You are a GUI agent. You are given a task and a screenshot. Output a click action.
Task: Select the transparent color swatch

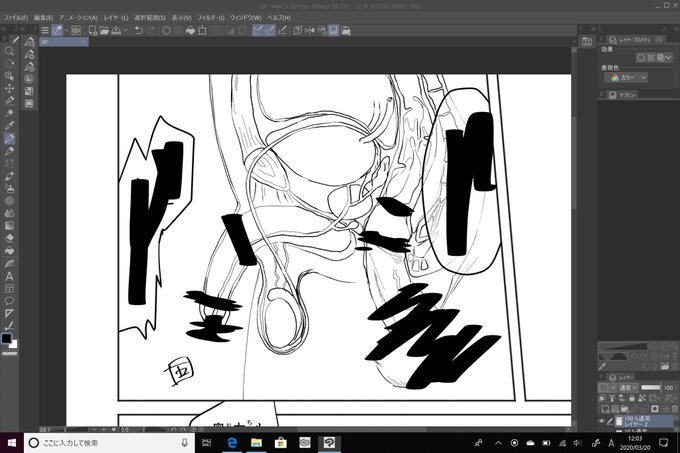coord(10,354)
